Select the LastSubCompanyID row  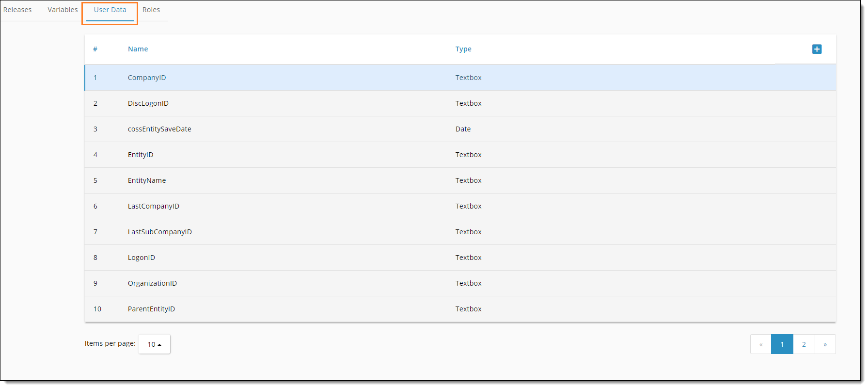(160, 232)
